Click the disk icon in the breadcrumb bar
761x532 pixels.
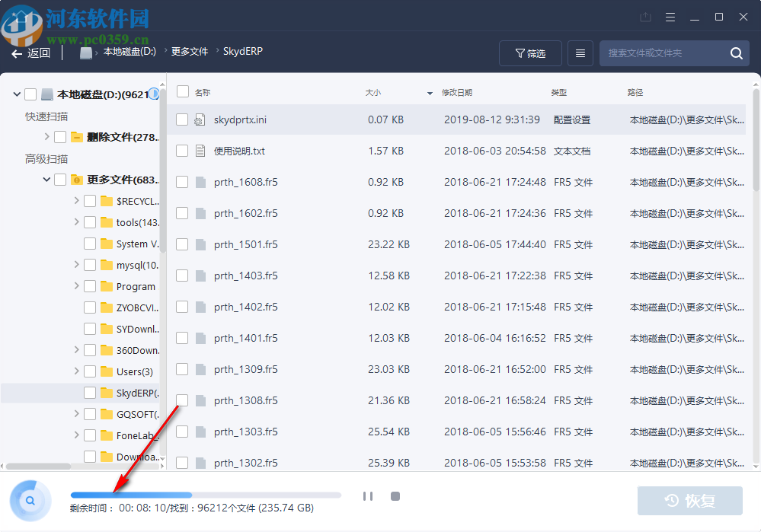(x=86, y=51)
